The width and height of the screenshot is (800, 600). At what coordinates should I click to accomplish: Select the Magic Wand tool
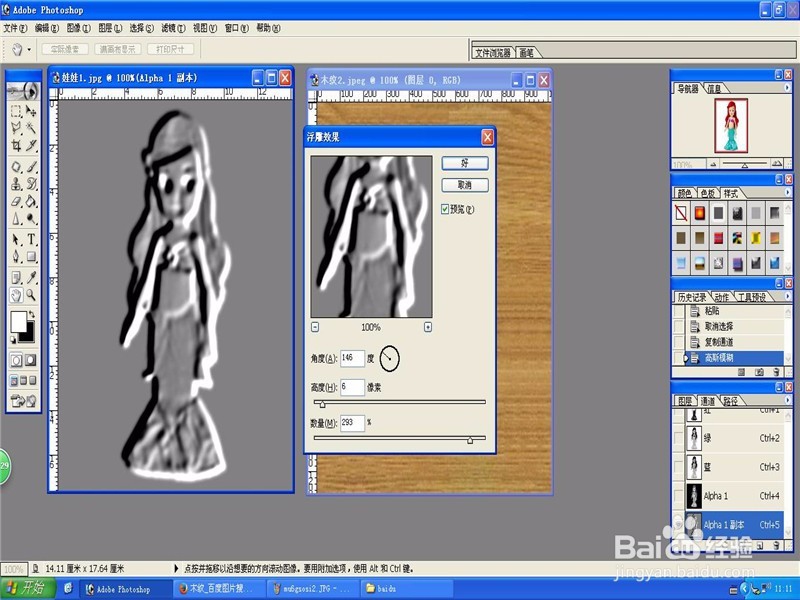(x=31, y=128)
